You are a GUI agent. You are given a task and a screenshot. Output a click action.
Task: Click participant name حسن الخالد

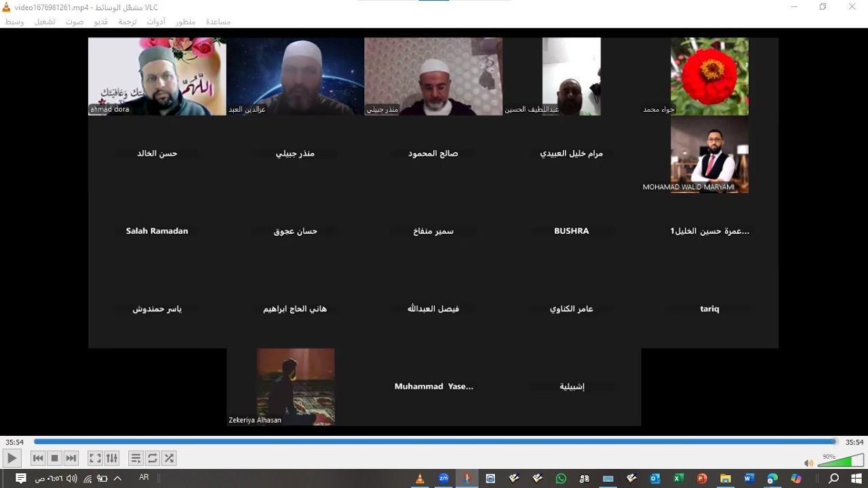[157, 154]
